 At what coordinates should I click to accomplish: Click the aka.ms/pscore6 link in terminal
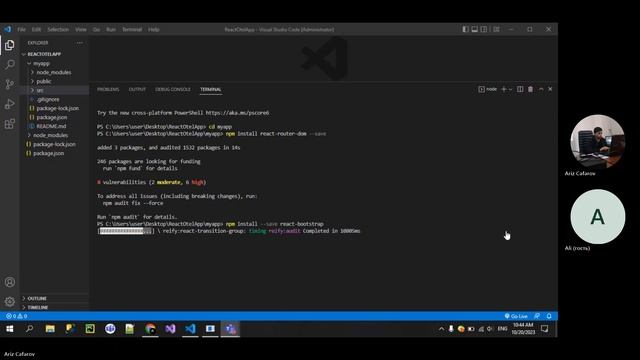(x=237, y=113)
